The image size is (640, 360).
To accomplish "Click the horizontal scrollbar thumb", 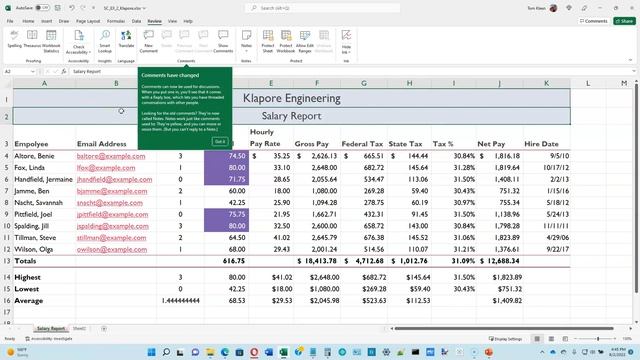I will pos(504,328).
